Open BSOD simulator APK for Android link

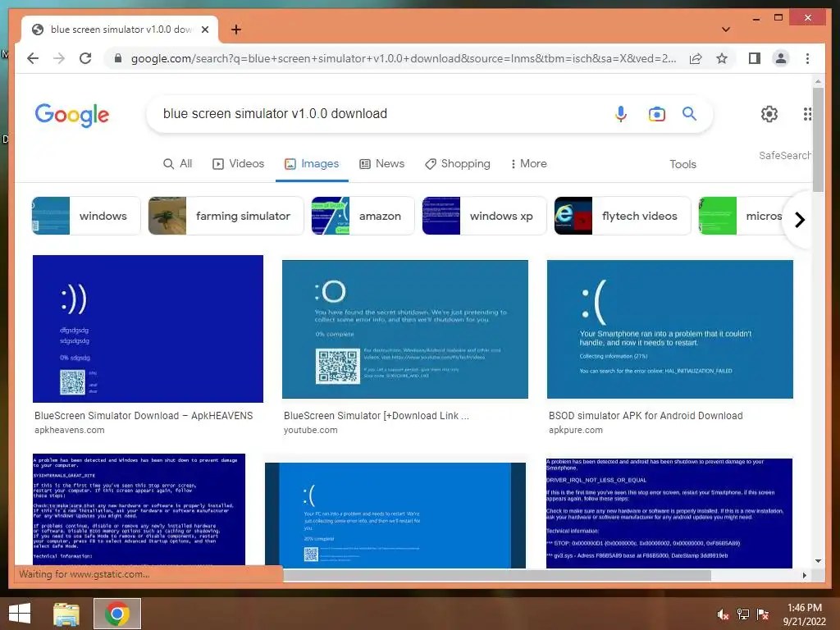(646, 416)
